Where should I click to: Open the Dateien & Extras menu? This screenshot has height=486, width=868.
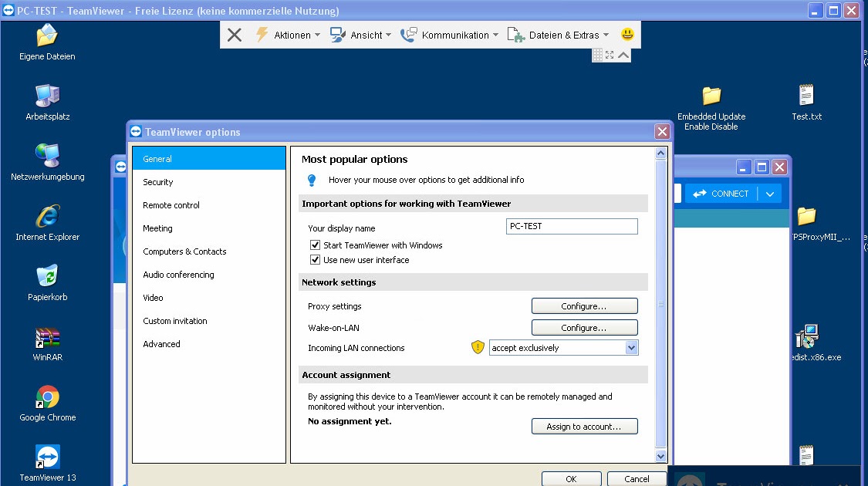click(558, 35)
